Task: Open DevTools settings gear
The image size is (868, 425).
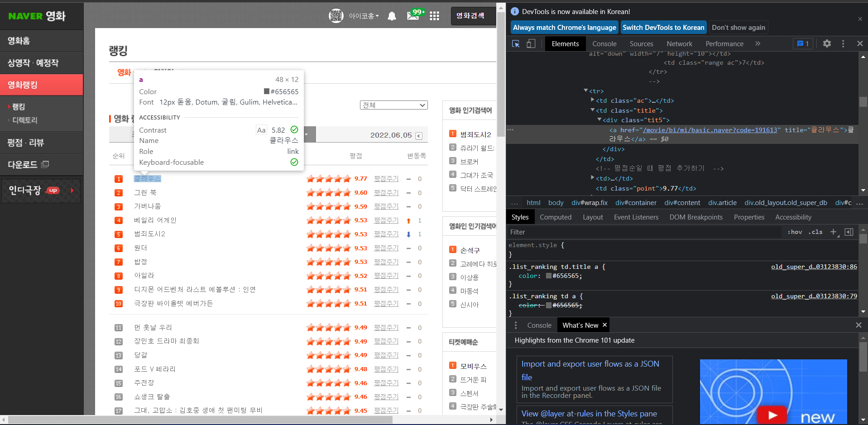Action: click(827, 43)
